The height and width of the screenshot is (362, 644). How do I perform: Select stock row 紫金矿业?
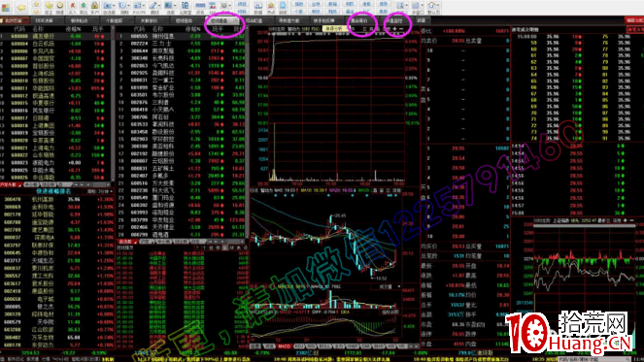(x=181, y=87)
